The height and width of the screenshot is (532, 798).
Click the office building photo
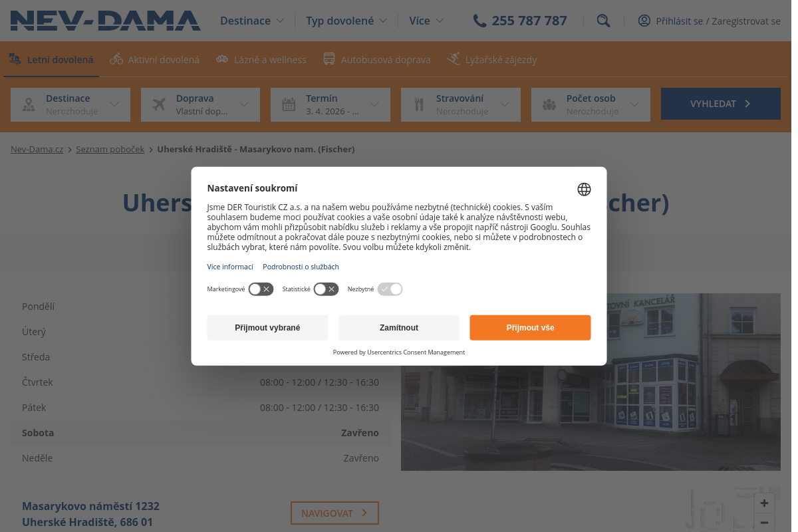coord(591,382)
